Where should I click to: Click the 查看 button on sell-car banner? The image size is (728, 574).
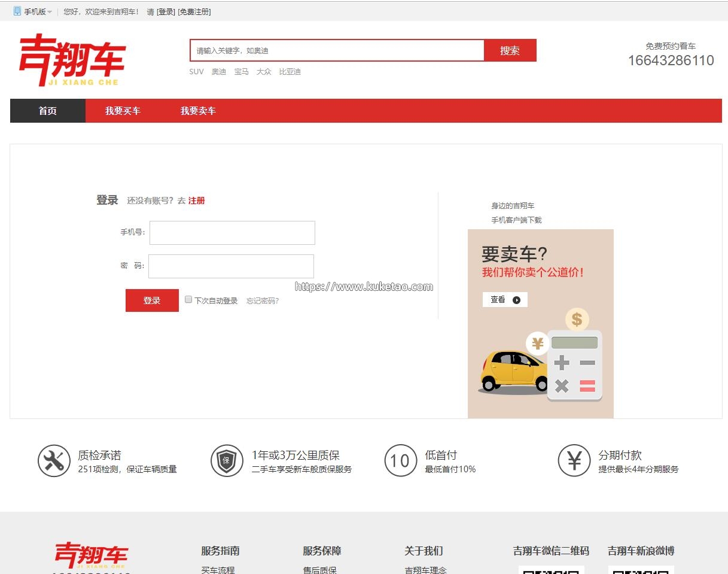coord(505,300)
